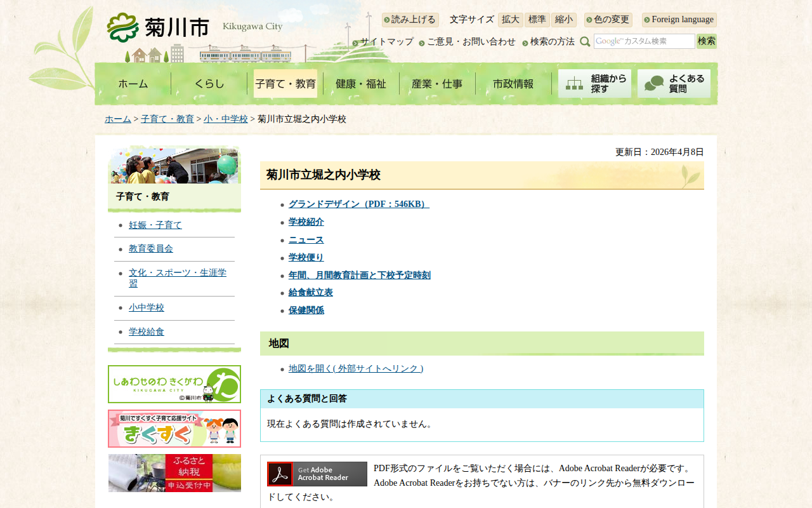Select the 子育て・教育 navigation tab
This screenshot has height=508, width=812.
click(285, 84)
